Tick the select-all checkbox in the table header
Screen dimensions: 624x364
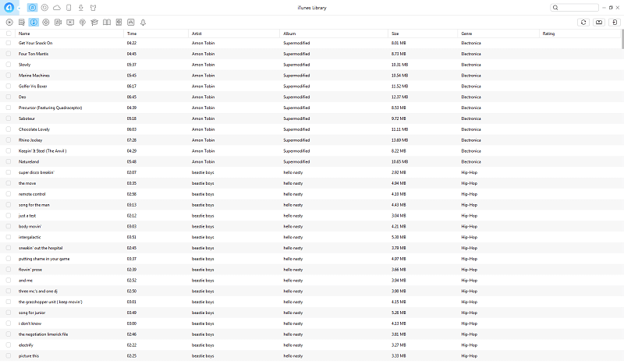tap(9, 34)
